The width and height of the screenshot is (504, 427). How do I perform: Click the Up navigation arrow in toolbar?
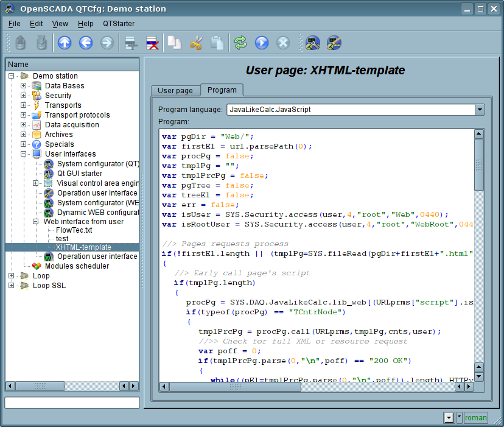coord(65,43)
